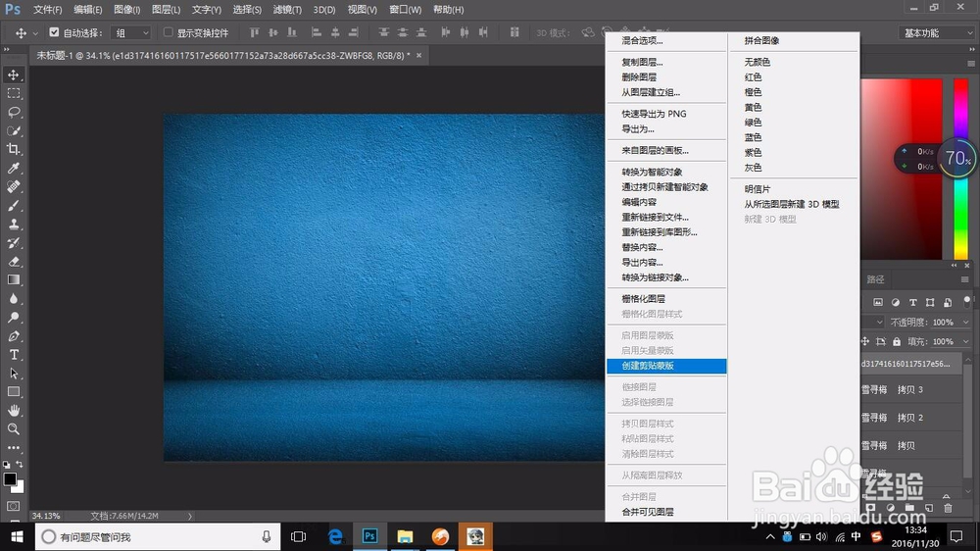
Task: Click the hue spectrum strip
Action: click(x=960, y=169)
